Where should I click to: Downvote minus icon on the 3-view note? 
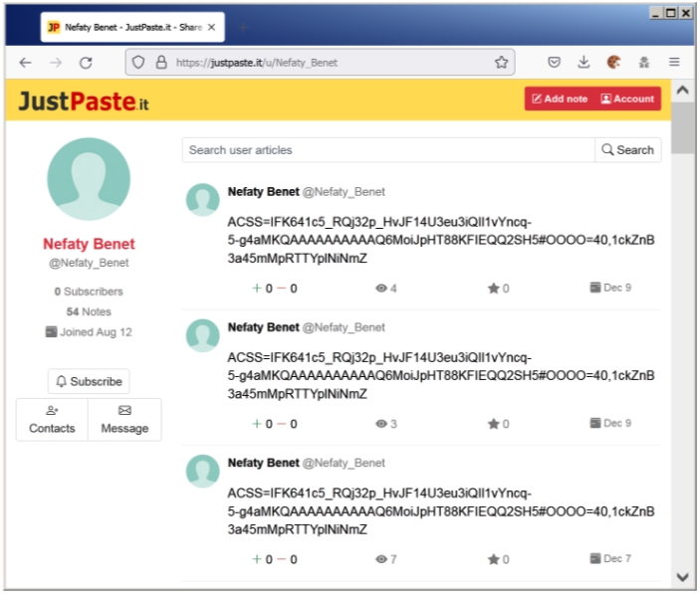(x=281, y=424)
